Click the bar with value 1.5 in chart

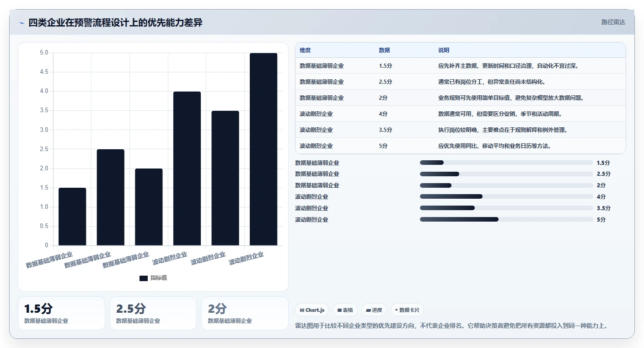(x=72, y=217)
